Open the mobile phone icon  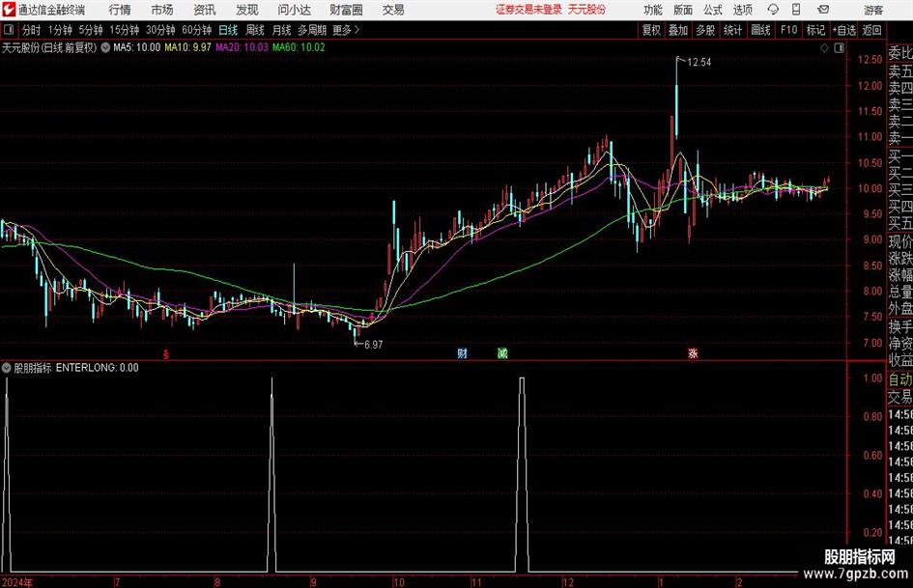tap(796, 10)
